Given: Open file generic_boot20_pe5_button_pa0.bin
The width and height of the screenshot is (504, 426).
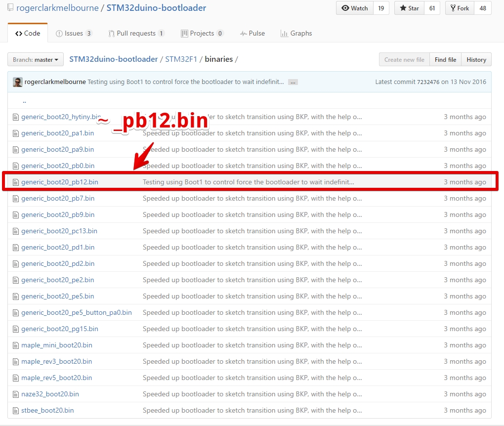Looking at the screenshot, I should [77, 312].
